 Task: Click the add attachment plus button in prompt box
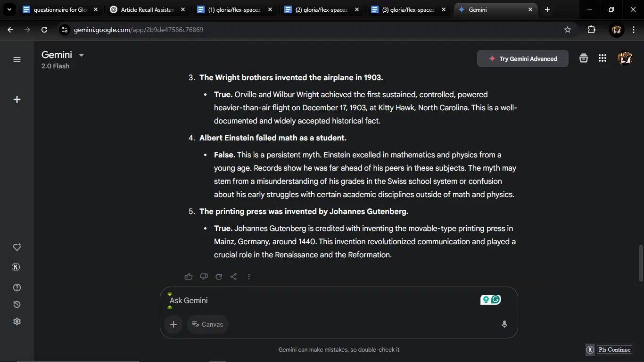click(x=173, y=324)
